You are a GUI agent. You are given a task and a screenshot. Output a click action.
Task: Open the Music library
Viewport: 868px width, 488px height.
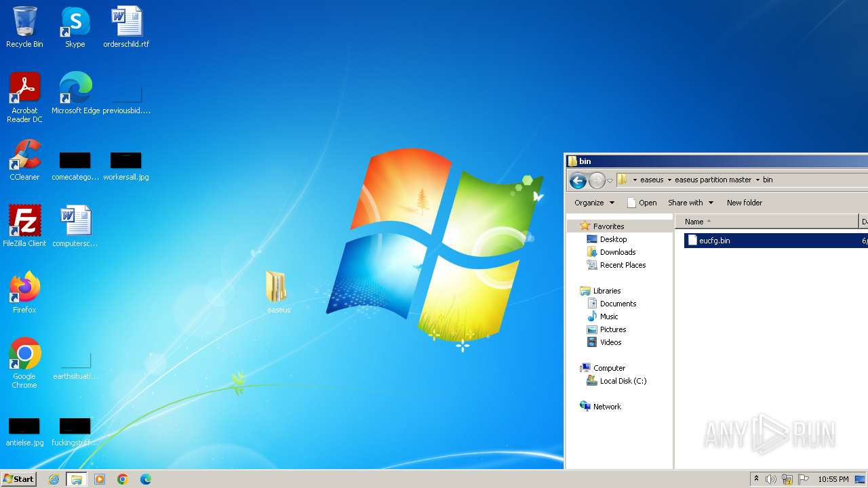click(x=609, y=317)
